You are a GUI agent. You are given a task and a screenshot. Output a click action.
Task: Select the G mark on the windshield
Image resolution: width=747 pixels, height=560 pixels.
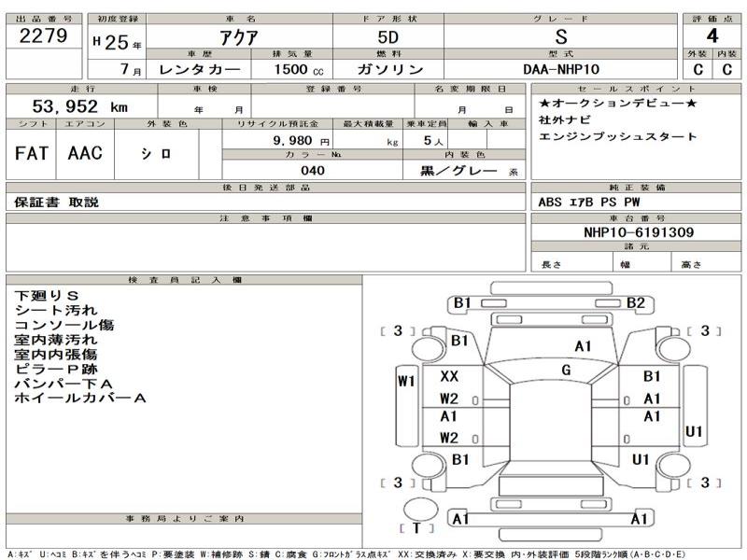click(x=566, y=371)
